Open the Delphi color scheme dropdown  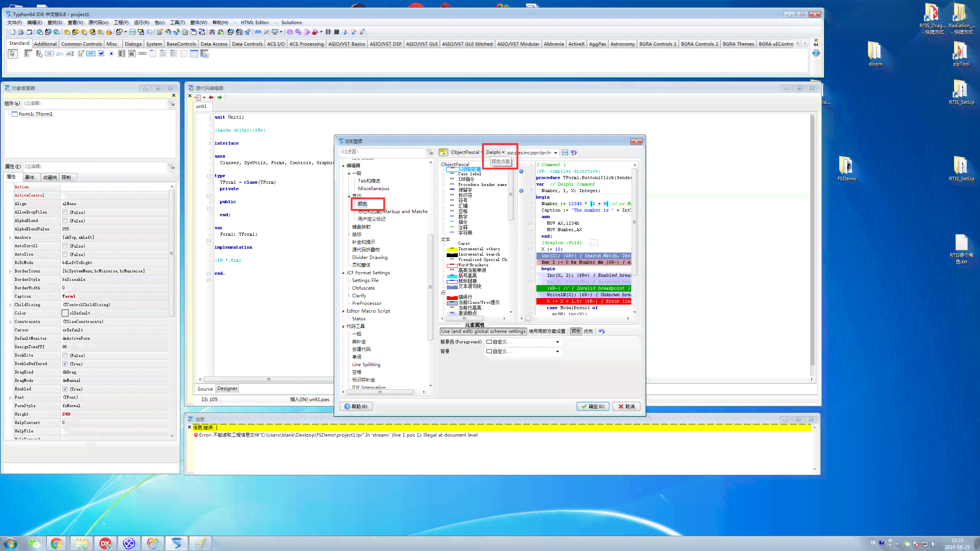tap(495, 152)
